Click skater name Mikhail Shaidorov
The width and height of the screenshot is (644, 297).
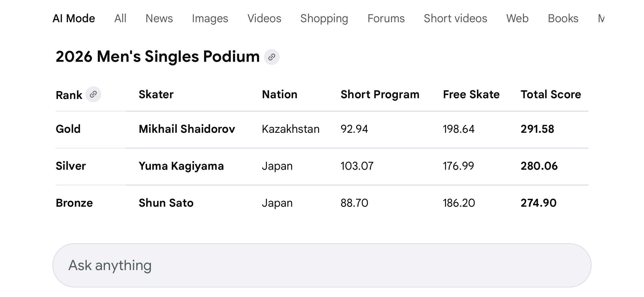click(x=187, y=129)
